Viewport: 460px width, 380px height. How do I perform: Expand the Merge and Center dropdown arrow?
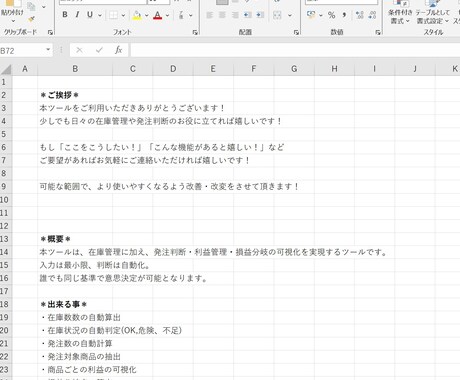click(x=289, y=15)
